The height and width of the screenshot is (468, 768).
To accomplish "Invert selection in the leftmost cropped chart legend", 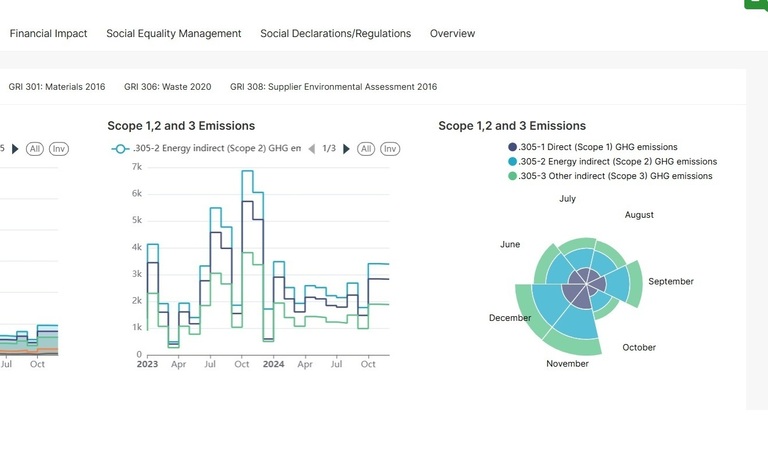I will click(59, 149).
